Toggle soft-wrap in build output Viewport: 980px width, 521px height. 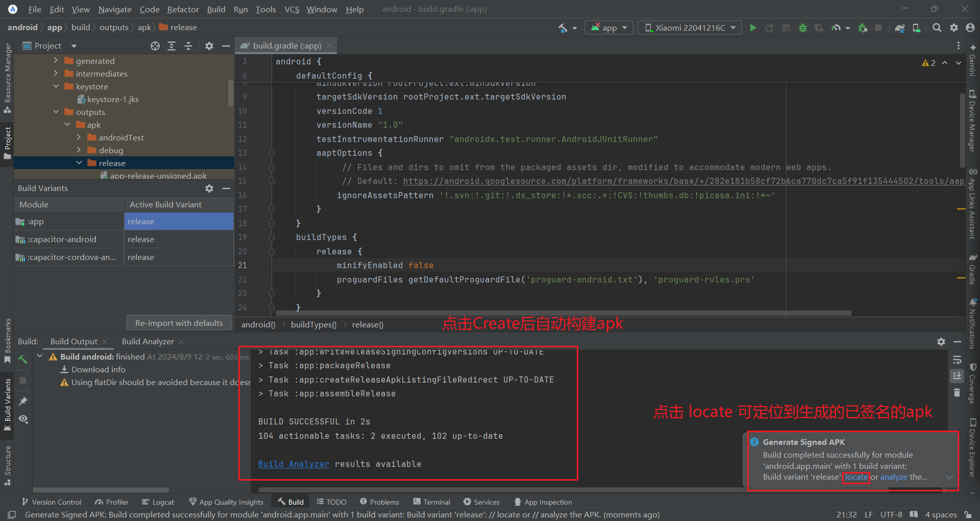[x=957, y=360]
